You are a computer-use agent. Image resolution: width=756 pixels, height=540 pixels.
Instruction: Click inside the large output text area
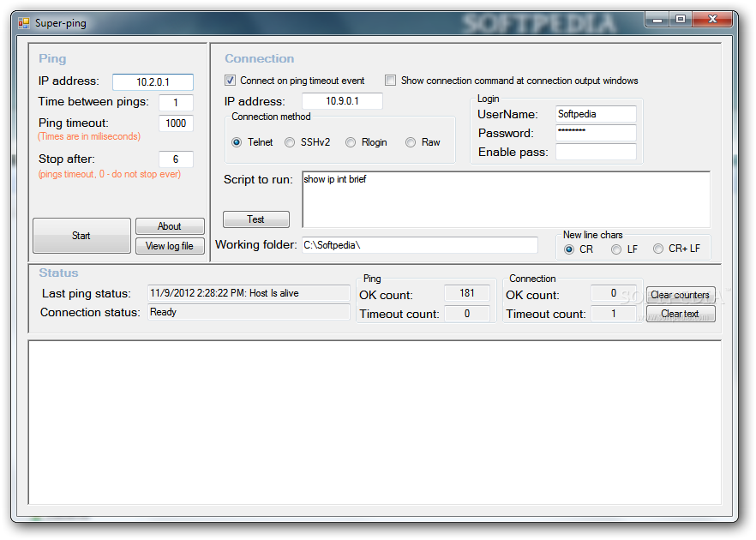[375, 423]
